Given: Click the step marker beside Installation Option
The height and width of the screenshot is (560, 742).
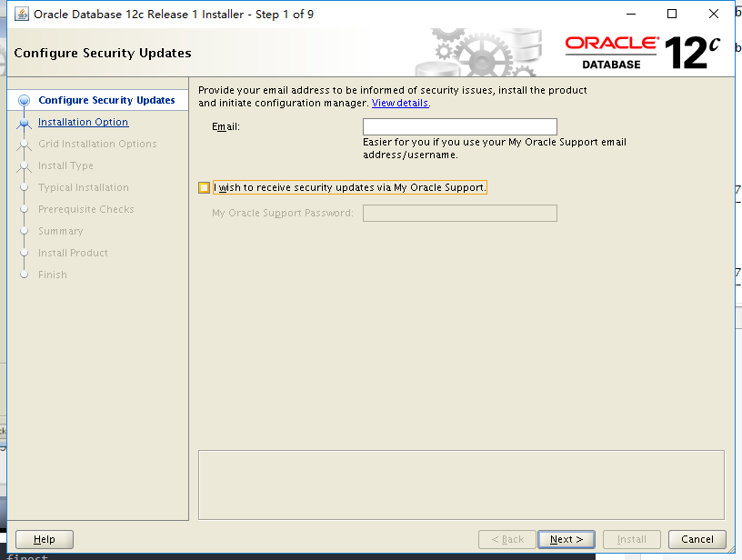Looking at the screenshot, I should (x=25, y=123).
